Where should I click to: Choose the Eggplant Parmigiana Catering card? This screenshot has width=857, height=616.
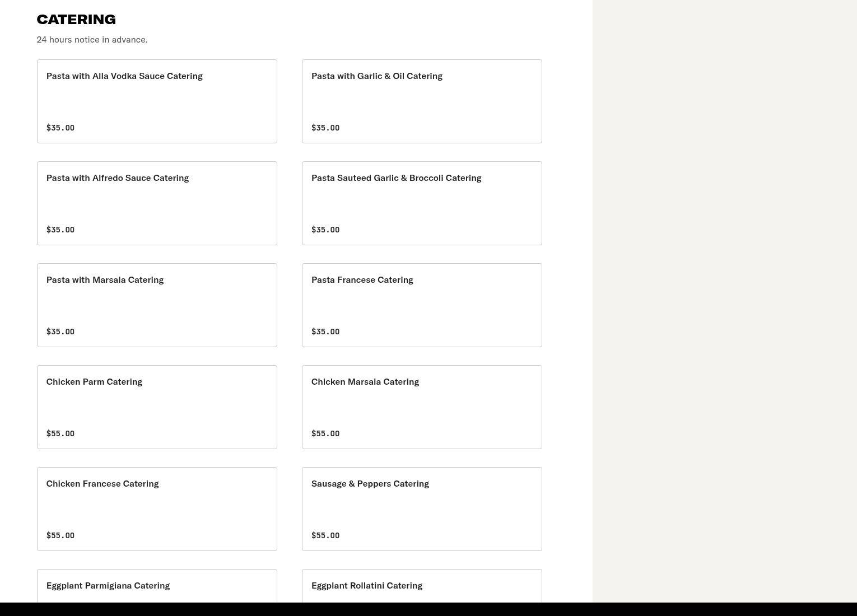(157, 586)
